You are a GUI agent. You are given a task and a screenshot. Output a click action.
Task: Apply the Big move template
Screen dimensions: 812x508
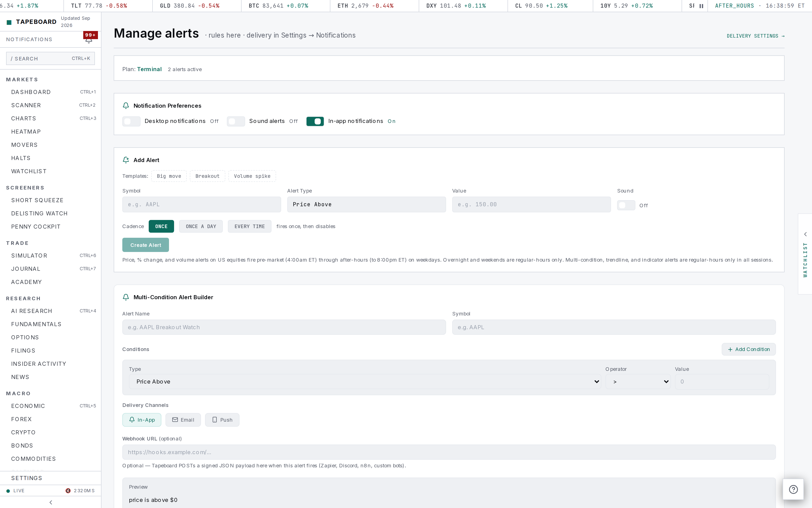click(169, 176)
